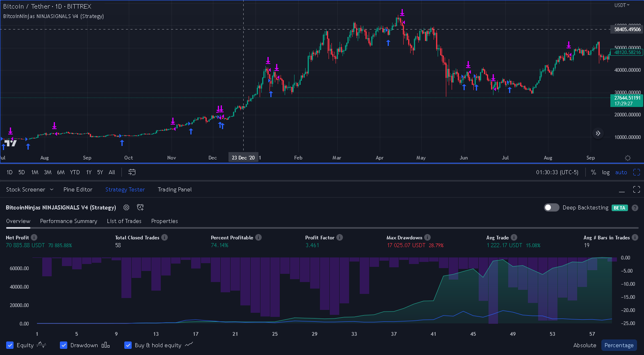Set range to 6M
This screenshot has width=644, height=355.
(61, 172)
